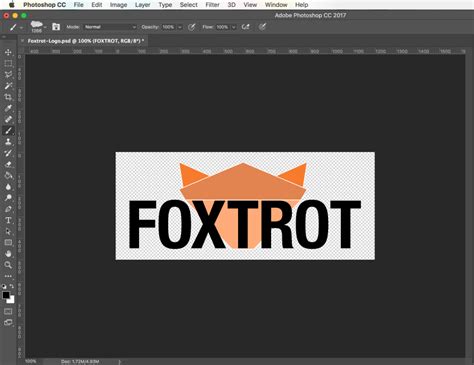Select the Rectangular Marquee tool

point(8,63)
